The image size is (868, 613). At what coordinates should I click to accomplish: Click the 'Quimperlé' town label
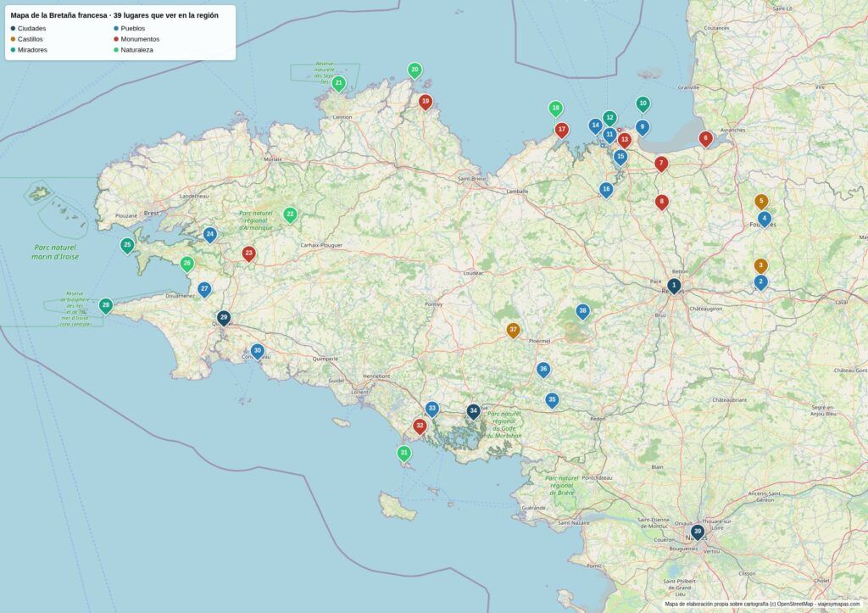[x=325, y=359]
